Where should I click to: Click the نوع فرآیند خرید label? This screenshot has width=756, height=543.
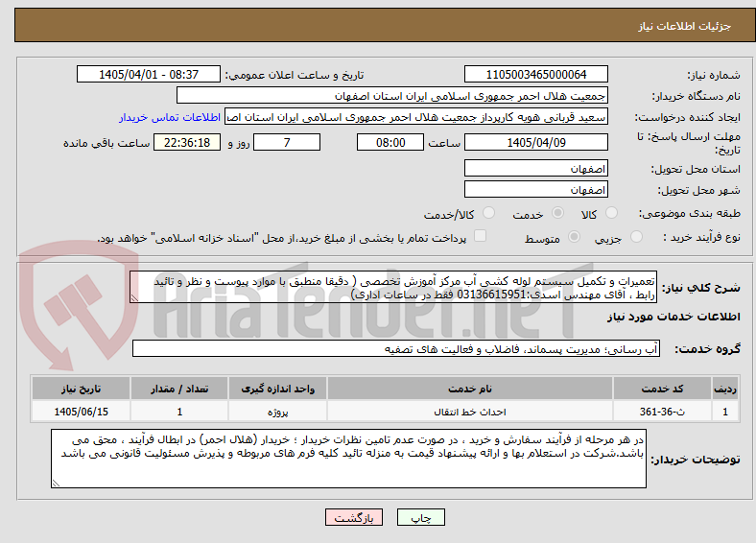tap(701, 237)
